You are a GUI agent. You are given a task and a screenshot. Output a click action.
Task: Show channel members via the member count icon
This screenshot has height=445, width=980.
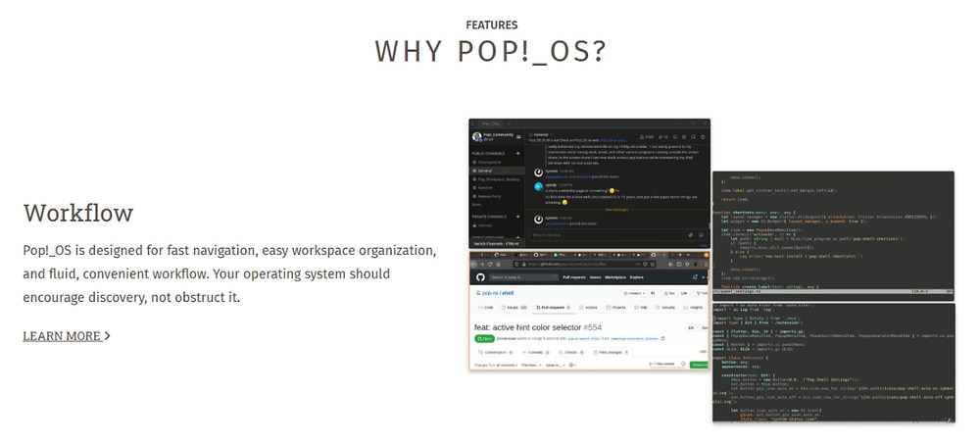tap(646, 137)
